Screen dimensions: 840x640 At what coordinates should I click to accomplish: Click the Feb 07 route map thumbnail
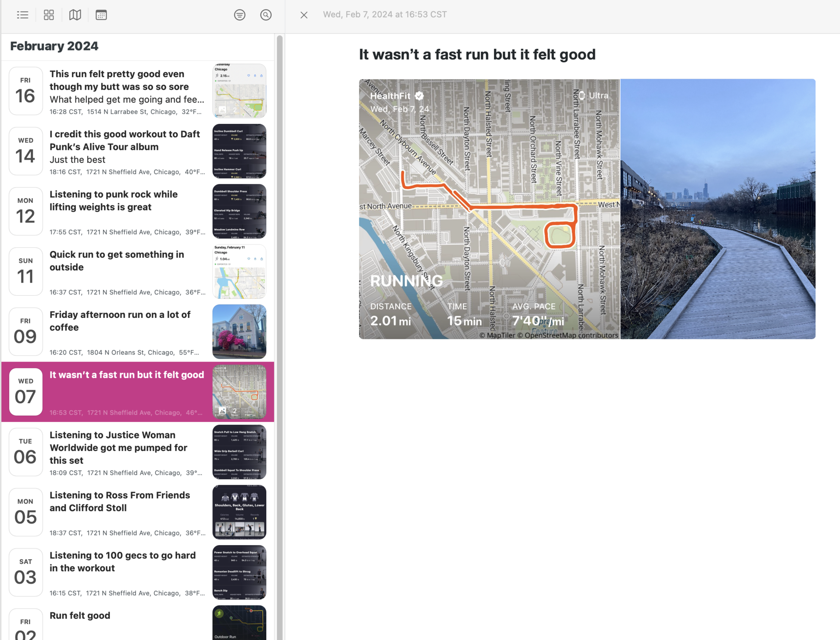tap(239, 392)
